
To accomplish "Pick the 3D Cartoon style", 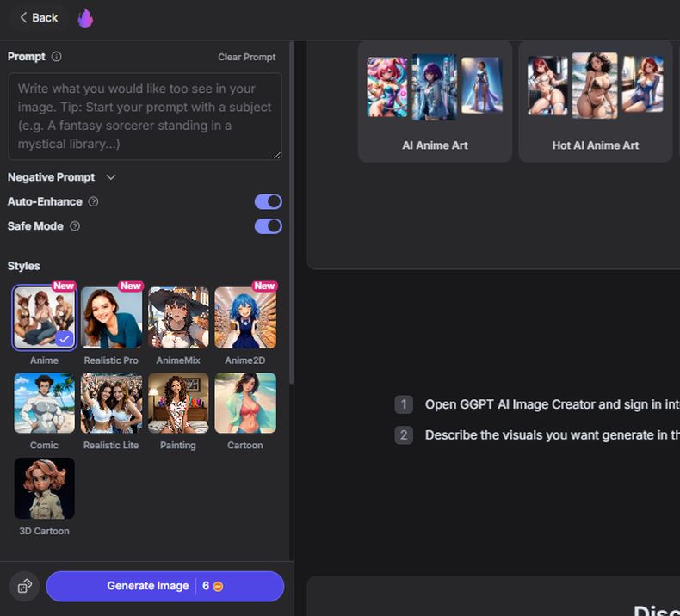I will pyautogui.click(x=45, y=489).
